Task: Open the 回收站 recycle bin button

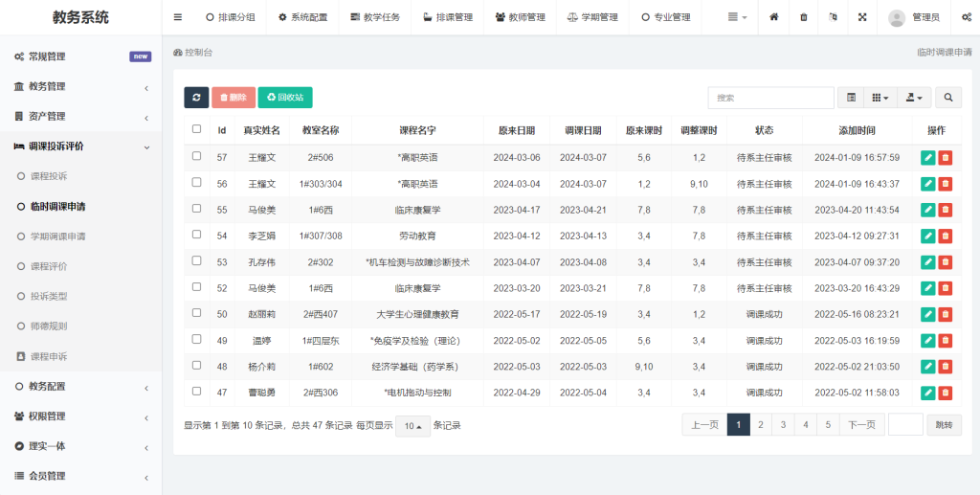Action: tap(285, 98)
